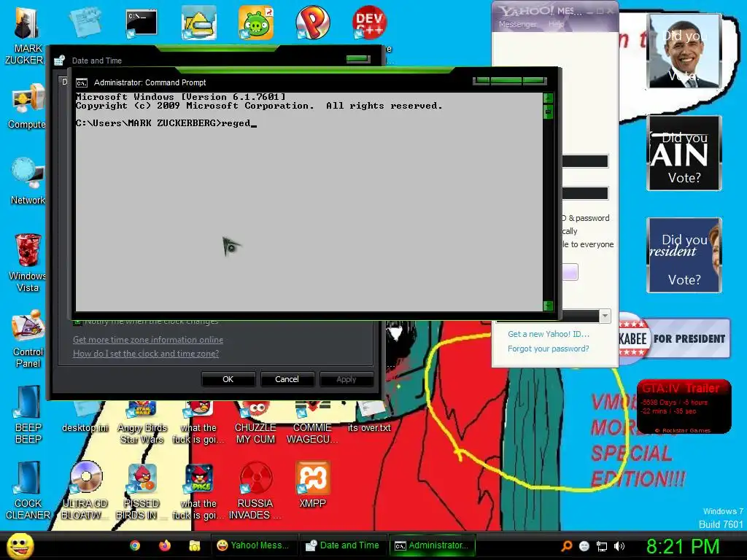Click the orange magnifier tray icon

[x=566, y=546]
